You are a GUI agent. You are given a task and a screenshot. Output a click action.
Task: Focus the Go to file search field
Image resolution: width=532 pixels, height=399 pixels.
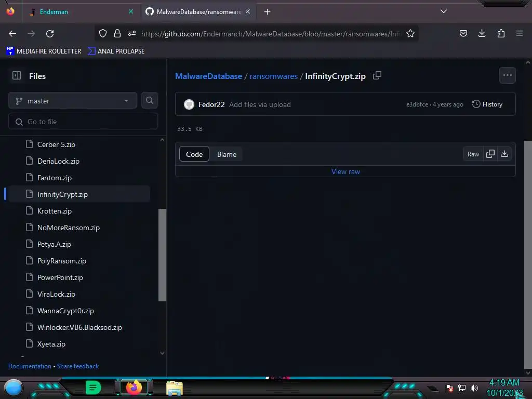pos(83,122)
